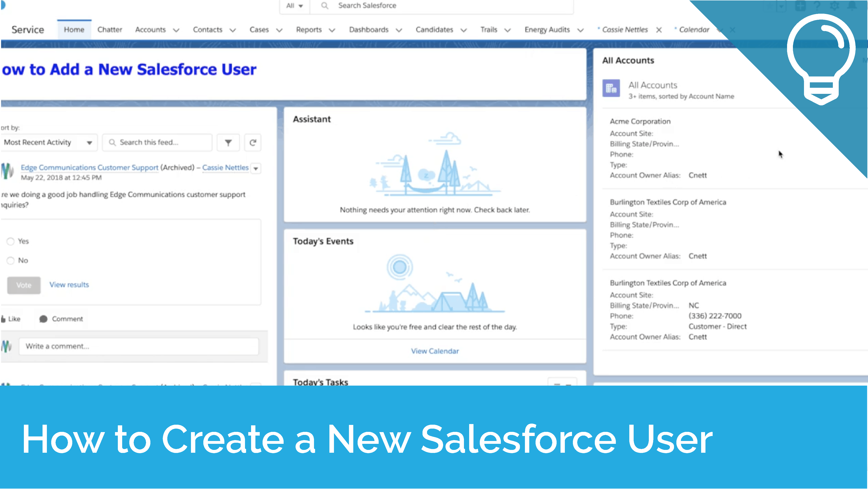This screenshot has height=489, width=868.
Task: Click the View results link
Action: click(69, 285)
